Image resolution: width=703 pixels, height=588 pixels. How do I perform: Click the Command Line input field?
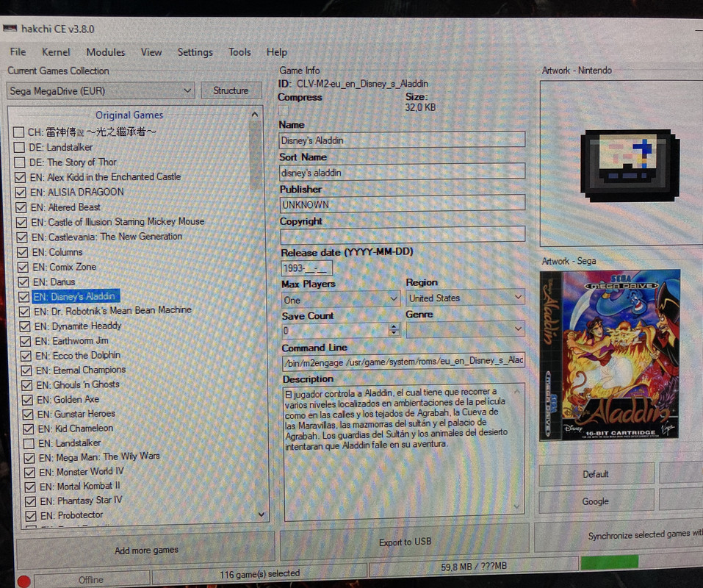403,361
